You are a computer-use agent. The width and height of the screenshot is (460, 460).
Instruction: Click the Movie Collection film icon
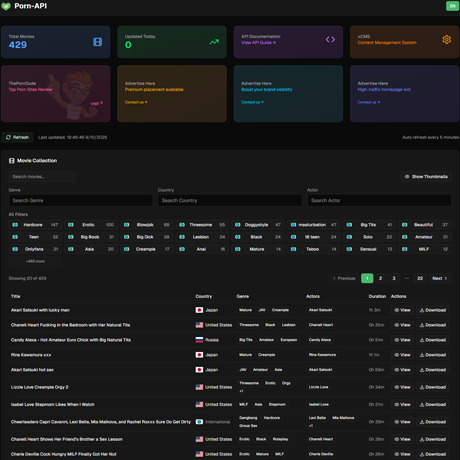(12, 161)
